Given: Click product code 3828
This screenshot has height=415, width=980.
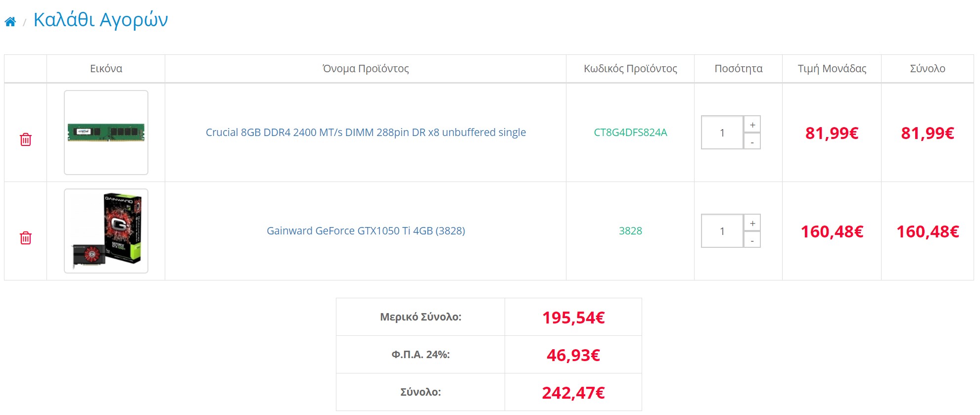Looking at the screenshot, I should point(630,231).
